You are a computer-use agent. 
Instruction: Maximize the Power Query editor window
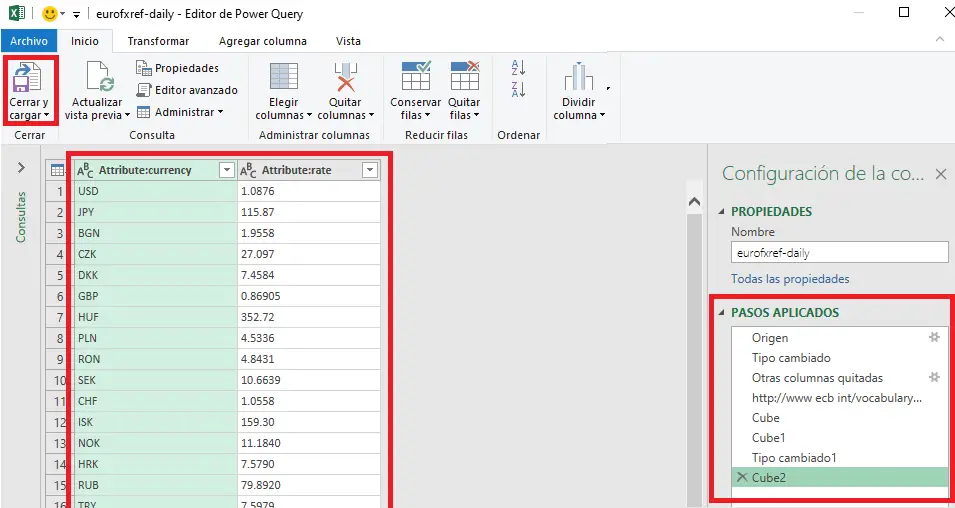(x=904, y=12)
